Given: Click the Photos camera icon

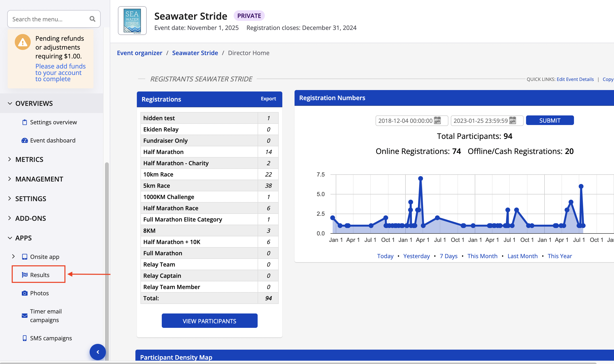Looking at the screenshot, I should tap(24, 293).
